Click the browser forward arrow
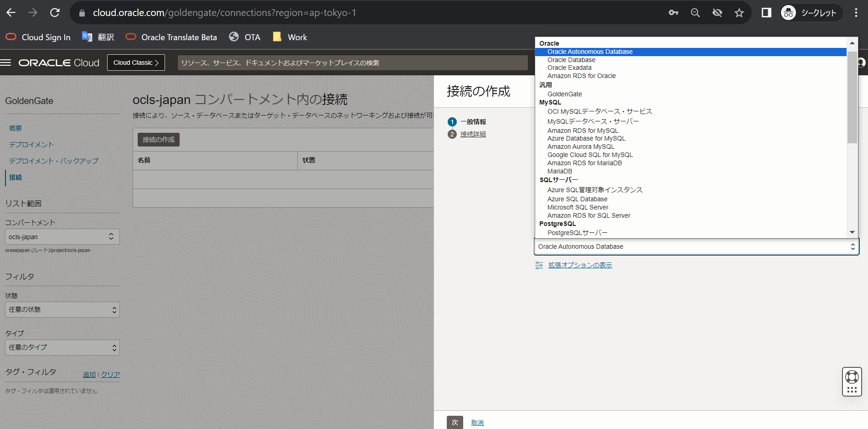 click(33, 13)
